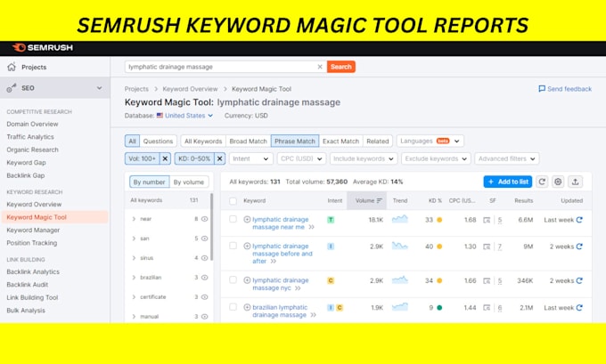
Task: Refresh the data for the 'nyc' keyword row
Action: coord(579,280)
